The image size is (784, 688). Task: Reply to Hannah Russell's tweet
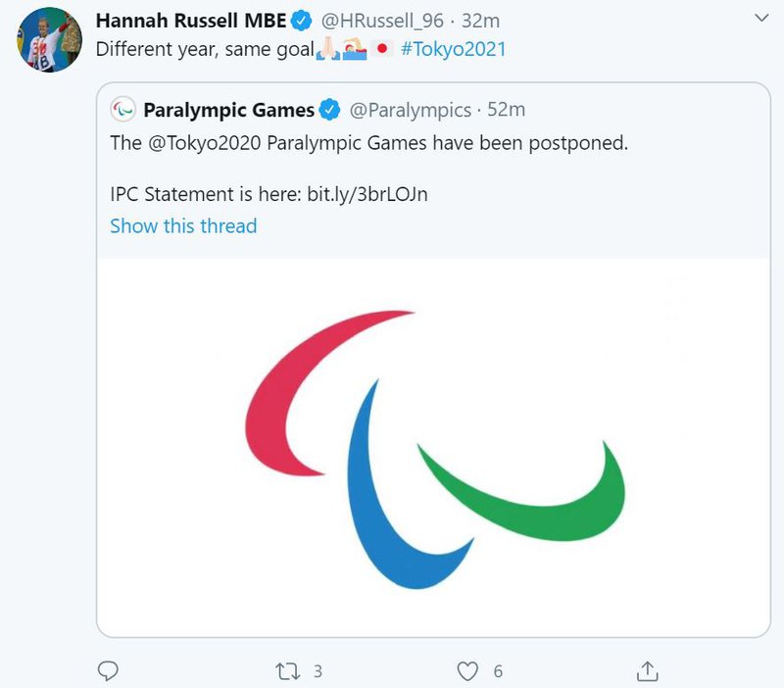click(109, 671)
